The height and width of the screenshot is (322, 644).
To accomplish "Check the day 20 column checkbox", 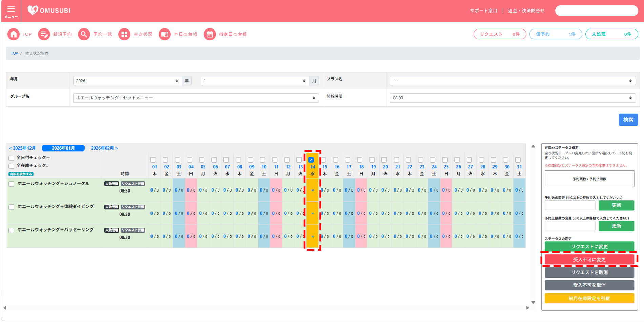I will pyautogui.click(x=384, y=160).
